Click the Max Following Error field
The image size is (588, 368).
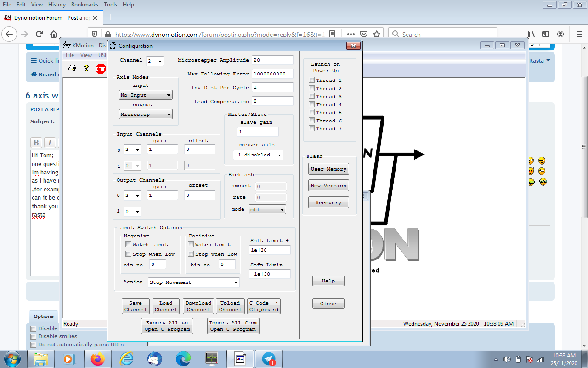pyautogui.click(x=272, y=74)
